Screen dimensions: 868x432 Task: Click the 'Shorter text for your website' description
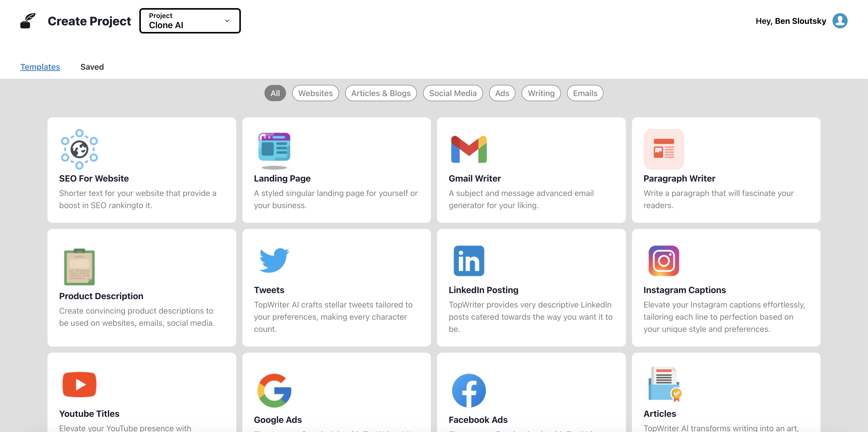coord(138,199)
